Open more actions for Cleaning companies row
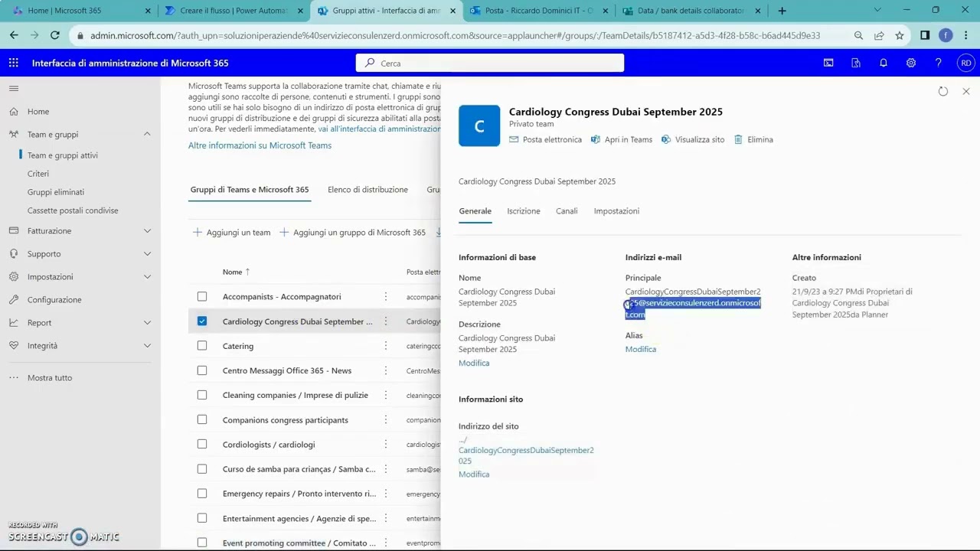 click(x=386, y=395)
